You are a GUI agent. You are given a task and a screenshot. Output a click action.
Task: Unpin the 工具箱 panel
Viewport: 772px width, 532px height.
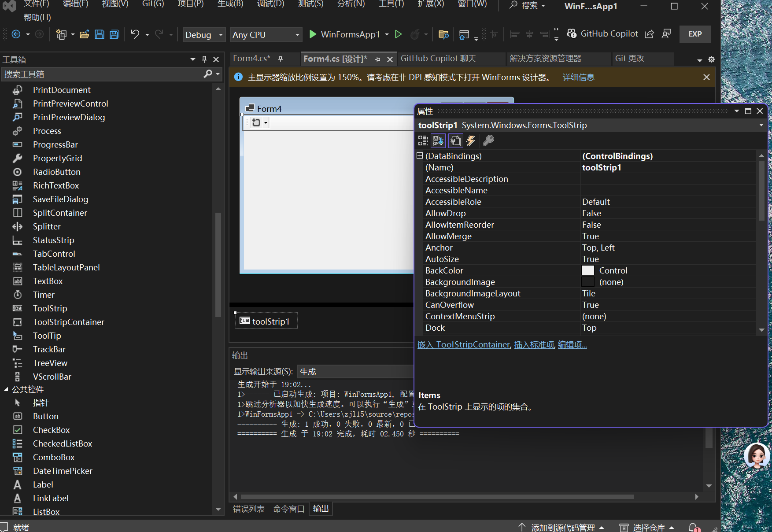tap(203, 59)
